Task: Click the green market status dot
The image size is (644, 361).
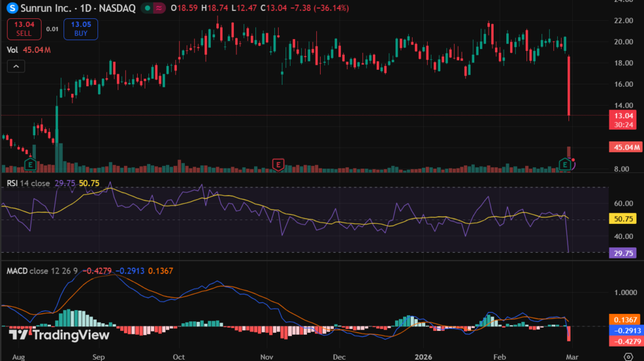Action: point(147,9)
